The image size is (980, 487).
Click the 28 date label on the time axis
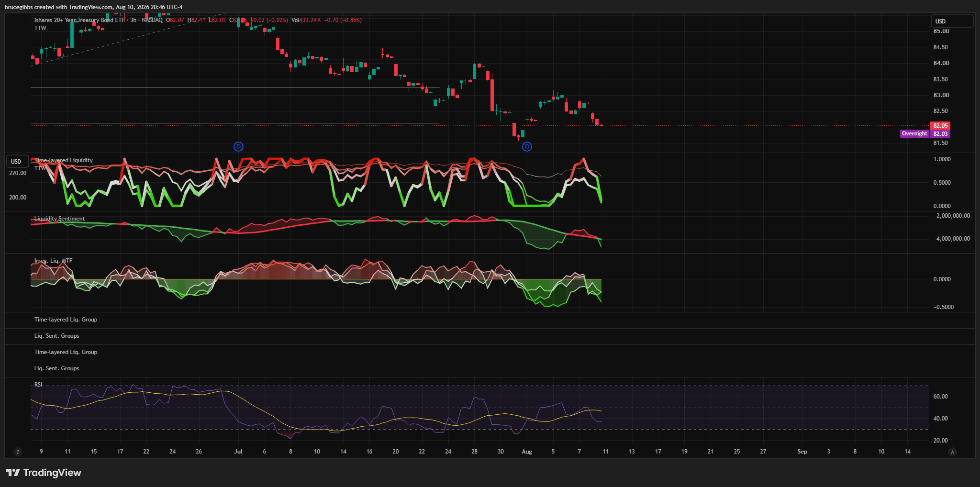(x=474, y=452)
